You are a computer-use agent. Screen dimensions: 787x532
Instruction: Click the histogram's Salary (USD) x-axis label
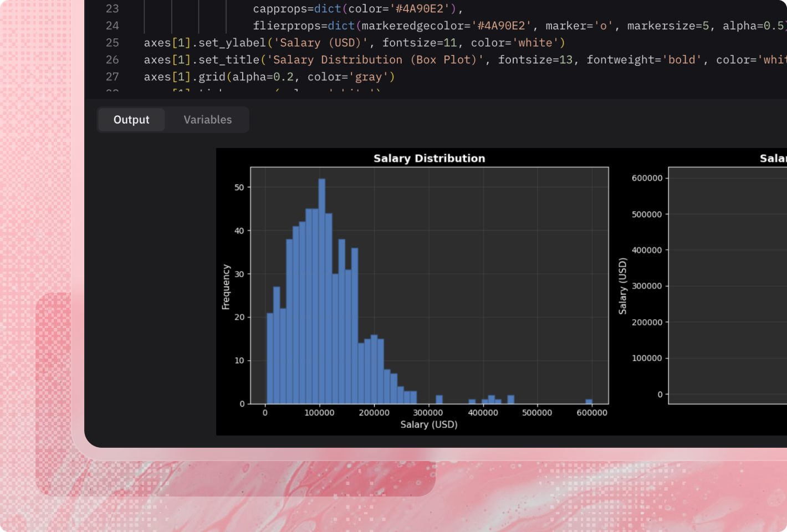[429, 424]
